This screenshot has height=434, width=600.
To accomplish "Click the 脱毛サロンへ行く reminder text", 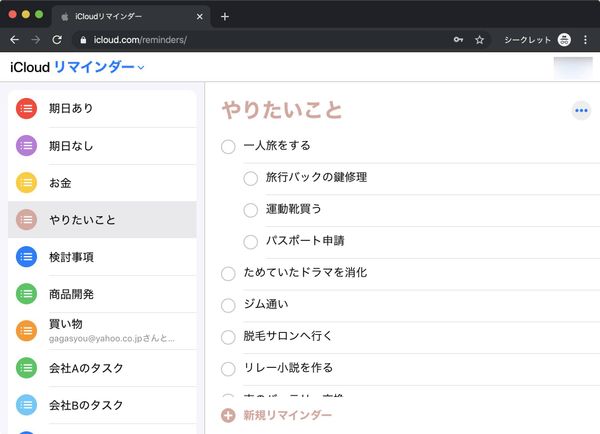I will (288, 336).
